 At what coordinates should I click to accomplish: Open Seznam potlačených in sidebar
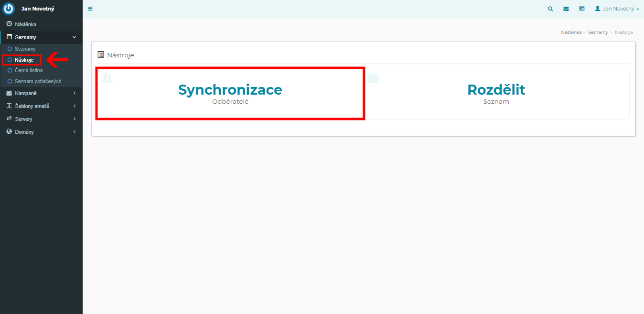[x=38, y=81]
